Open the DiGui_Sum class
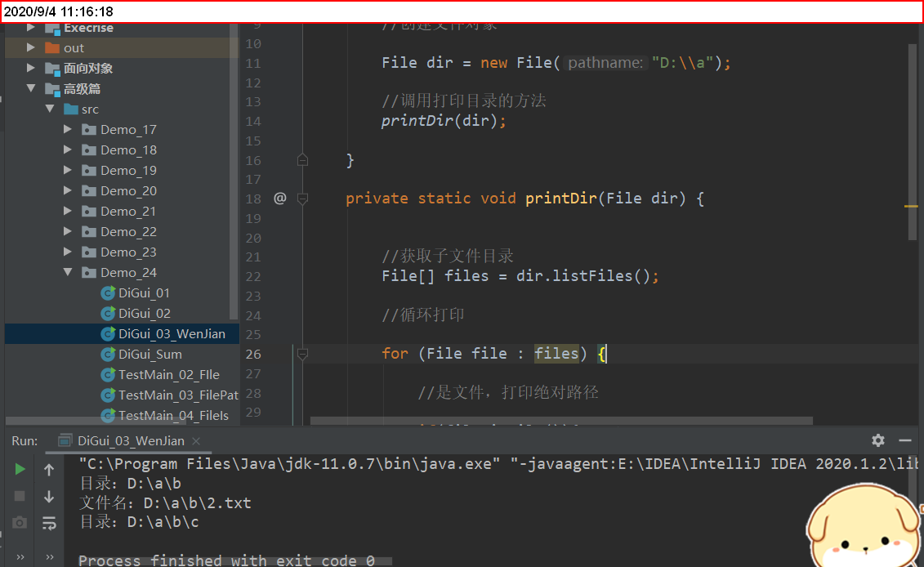Image resolution: width=924 pixels, height=567 pixels. (150, 355)
